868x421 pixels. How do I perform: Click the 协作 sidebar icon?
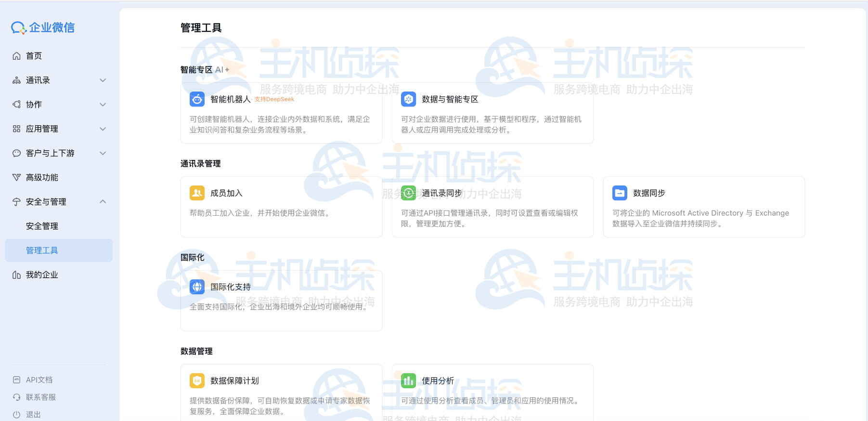(16, 105)
